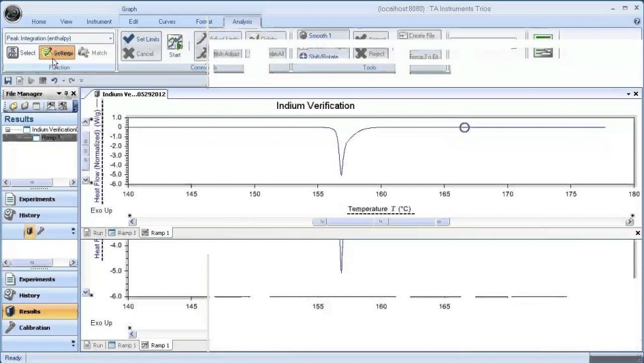Open the Home ribbon tab
Screen dimensions: 644x363
point(39,21)
